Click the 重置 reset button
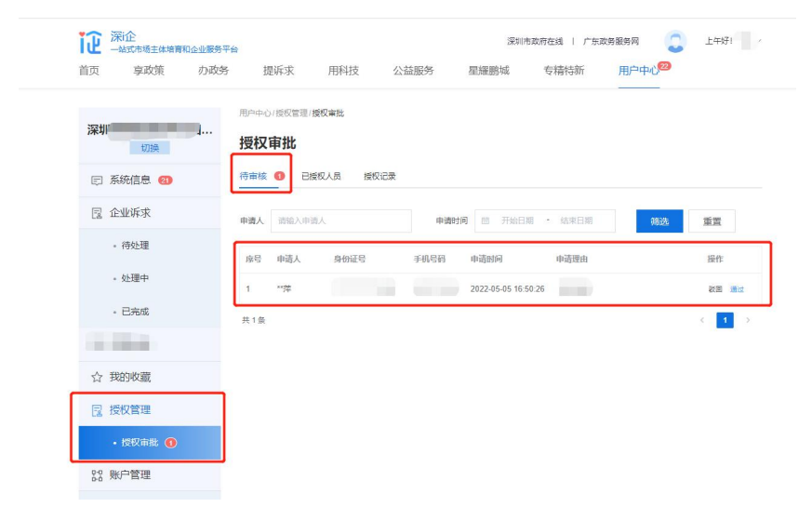The width and height of the screenshot is (812, 521). point(712,221)
